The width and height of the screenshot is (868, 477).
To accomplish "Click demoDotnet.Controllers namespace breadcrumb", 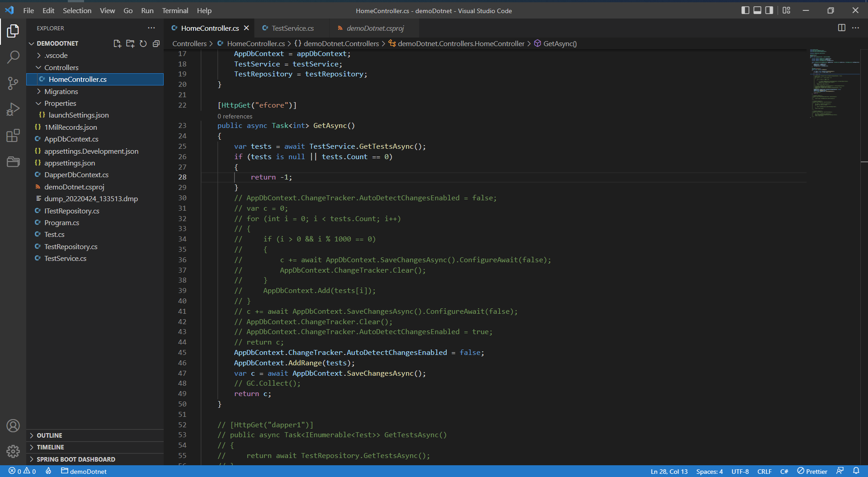I will click(x=341, y=43).
